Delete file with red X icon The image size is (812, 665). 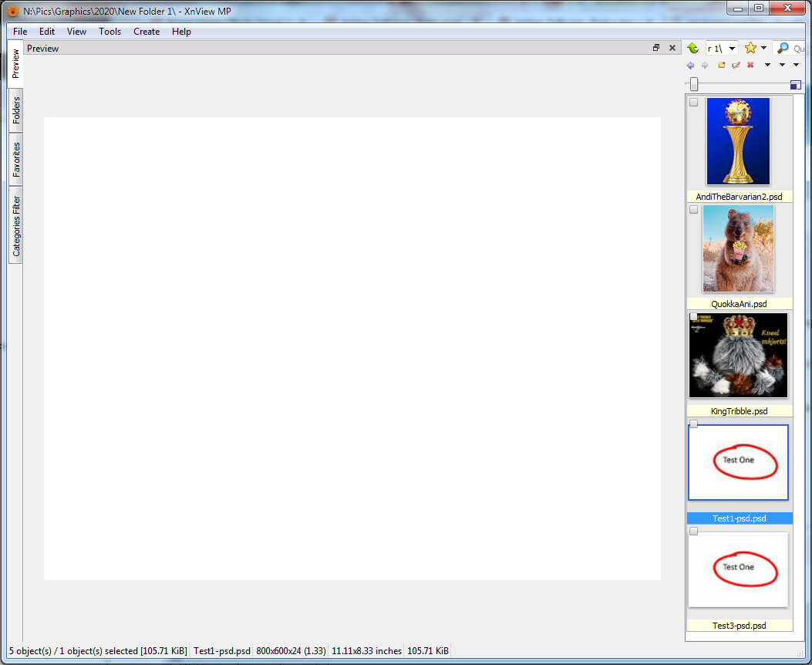coord(750,65)
